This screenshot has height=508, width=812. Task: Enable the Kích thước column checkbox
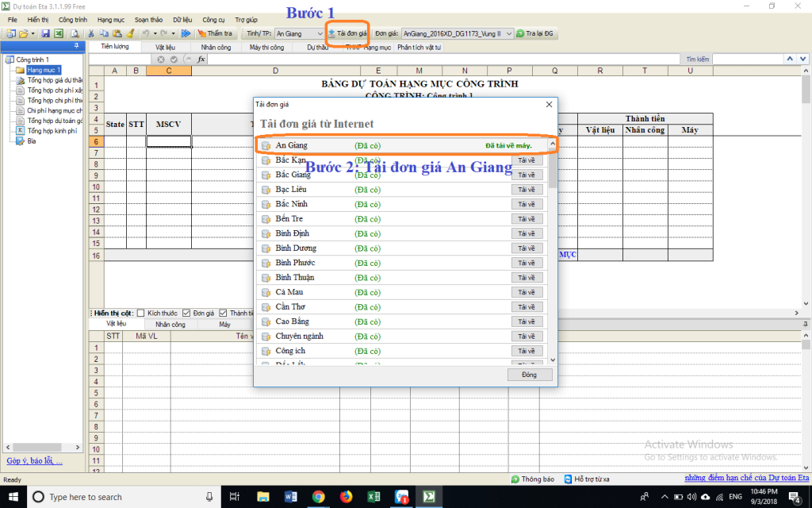[140, 313]
